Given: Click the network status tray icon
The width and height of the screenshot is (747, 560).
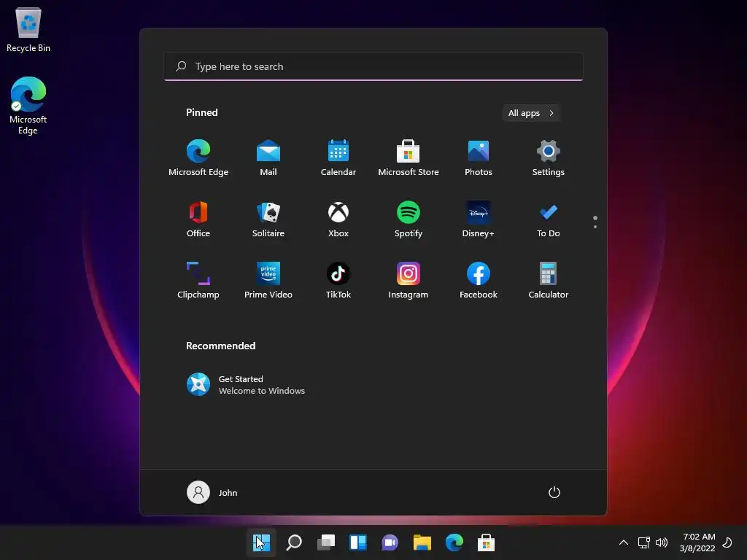Looking at the screenshot, I should 643,542.
